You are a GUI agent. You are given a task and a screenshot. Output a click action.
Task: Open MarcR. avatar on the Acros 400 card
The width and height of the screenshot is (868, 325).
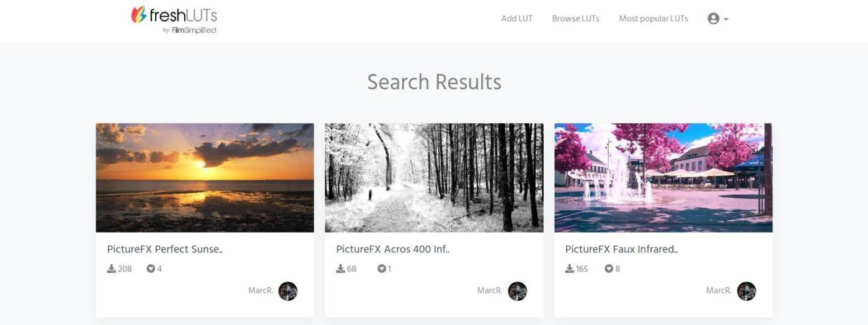(x=517, y=291)
